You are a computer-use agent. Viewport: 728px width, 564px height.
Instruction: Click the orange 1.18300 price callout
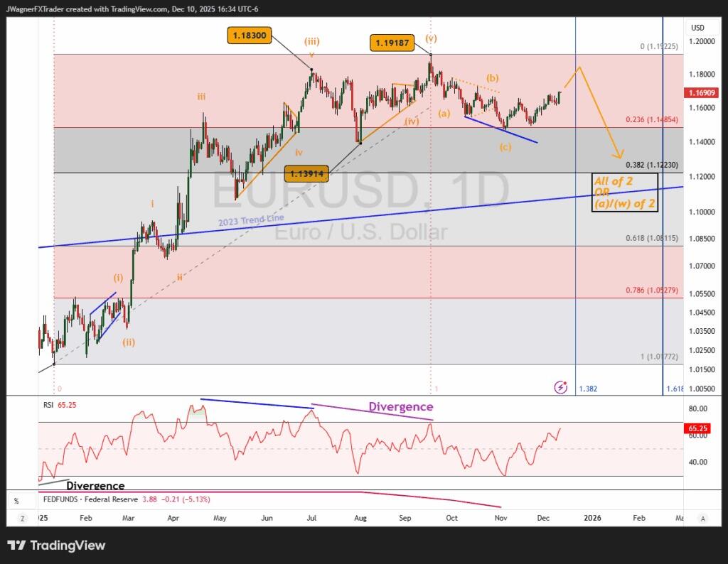pos(250,36)
